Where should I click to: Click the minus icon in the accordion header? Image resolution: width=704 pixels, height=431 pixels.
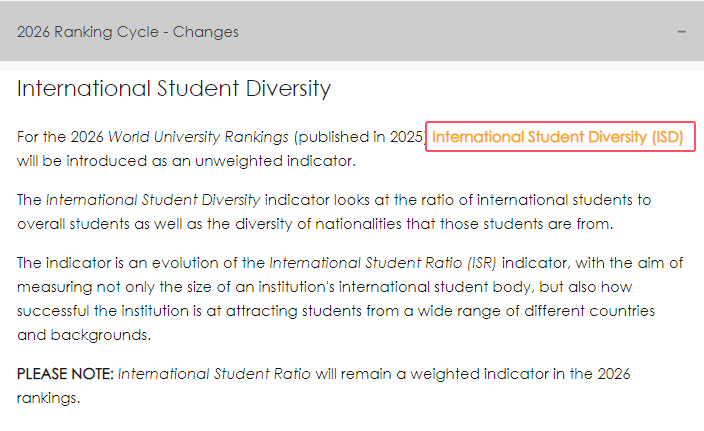(x=681, y=32)
